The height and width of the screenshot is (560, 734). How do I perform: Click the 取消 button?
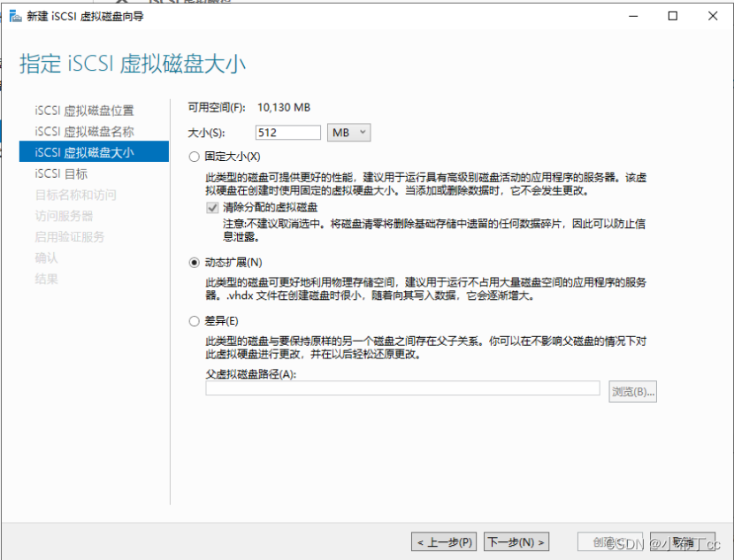[x=681, y=541]
